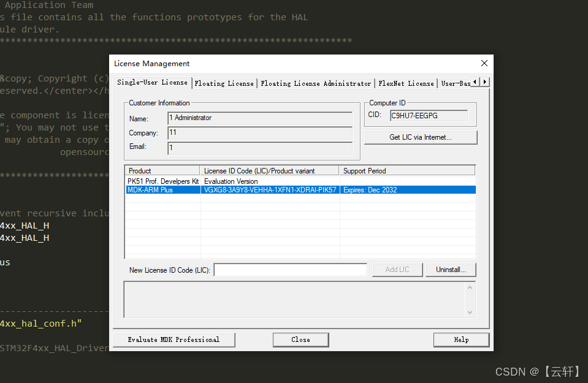Click the message box scroll up arrow
This screenshot has height=383, width=588.
click(470, 287)
